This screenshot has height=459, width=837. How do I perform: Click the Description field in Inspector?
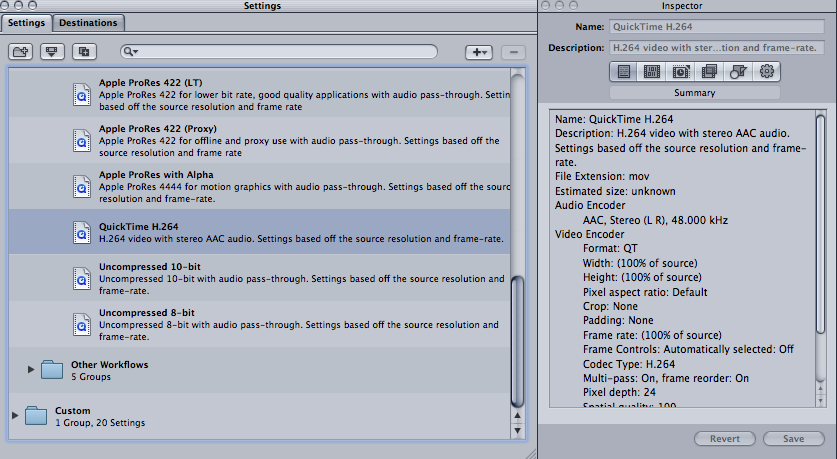click(717, 48)
